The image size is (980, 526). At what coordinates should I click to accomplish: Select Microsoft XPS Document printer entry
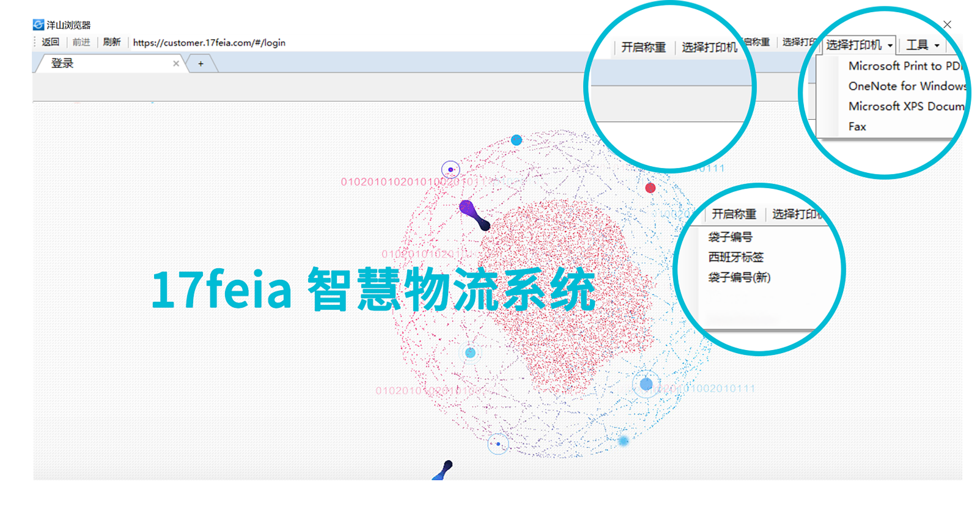point(906,106)
